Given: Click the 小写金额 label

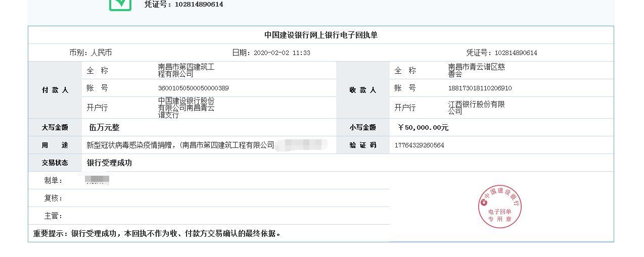Looking at the screenshot, I should tap(363, 127).
